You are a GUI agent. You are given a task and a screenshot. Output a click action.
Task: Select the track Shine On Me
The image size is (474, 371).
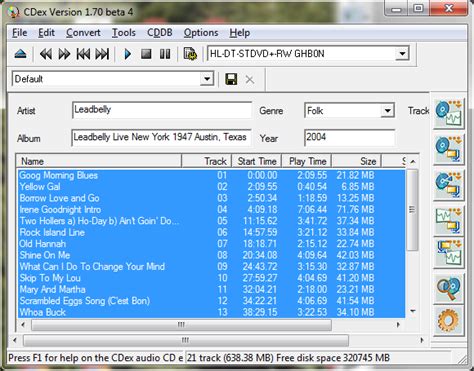[x=211, y=255]
